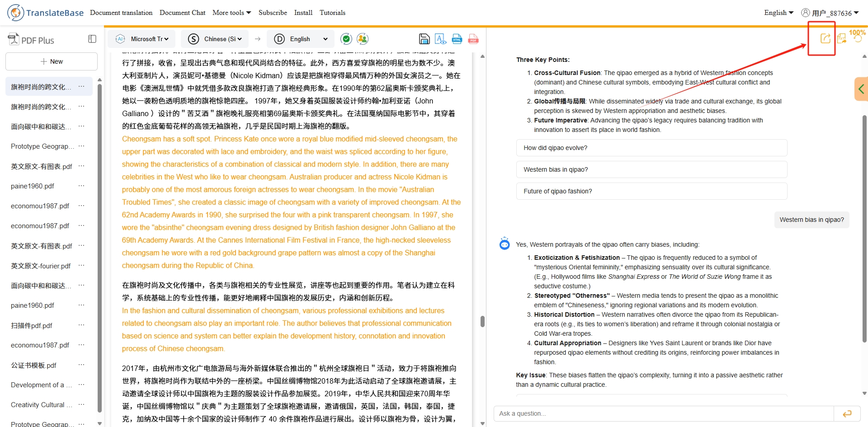Screen dimensions: 868x427
Task: Click the blue chatbot avatar icon
Action: (x=505, y=244)
